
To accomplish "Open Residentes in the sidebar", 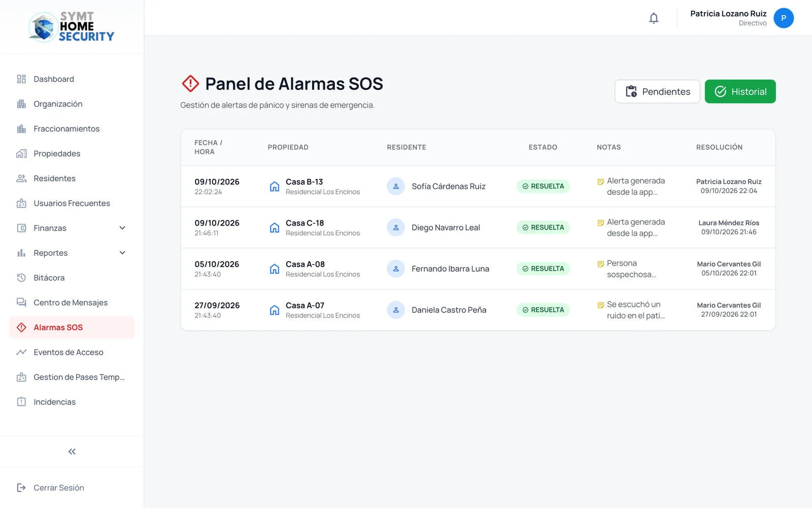I will (x=72, y=179).
